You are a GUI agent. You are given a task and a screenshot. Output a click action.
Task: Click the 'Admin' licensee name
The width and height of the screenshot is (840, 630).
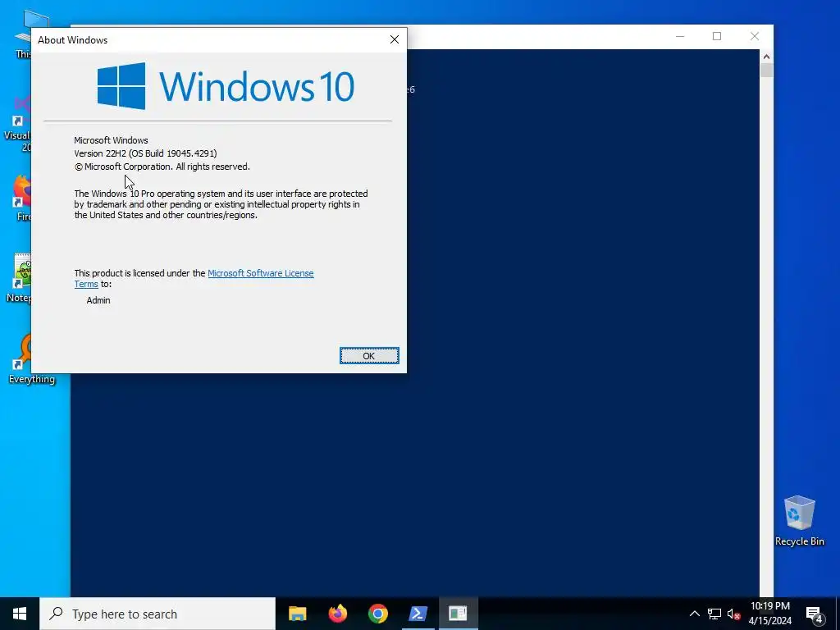[x=98, y=300]
